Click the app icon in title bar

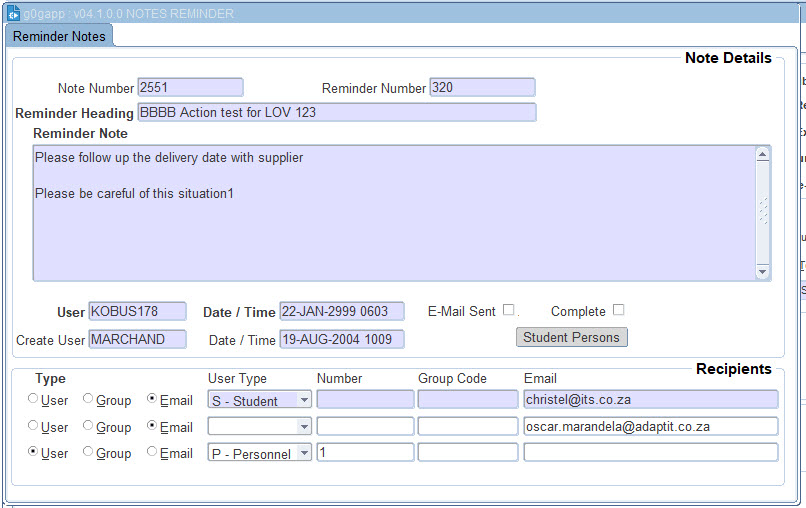(14, 14)
